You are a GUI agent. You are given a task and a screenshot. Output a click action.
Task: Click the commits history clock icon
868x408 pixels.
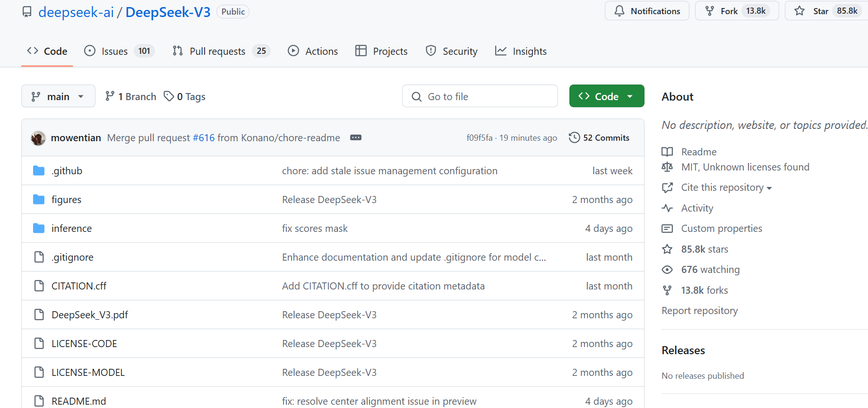pyautogui.click(x=574, y=137)
